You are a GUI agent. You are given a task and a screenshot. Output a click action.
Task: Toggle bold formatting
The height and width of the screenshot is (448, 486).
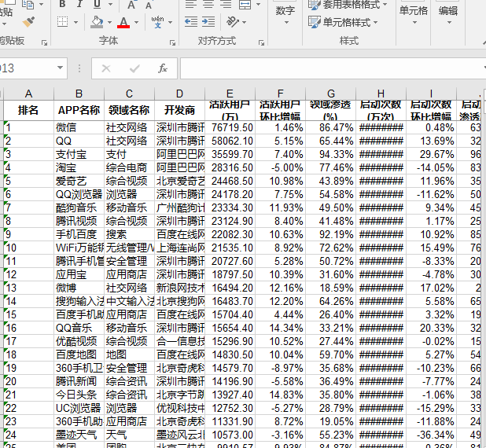62,4
